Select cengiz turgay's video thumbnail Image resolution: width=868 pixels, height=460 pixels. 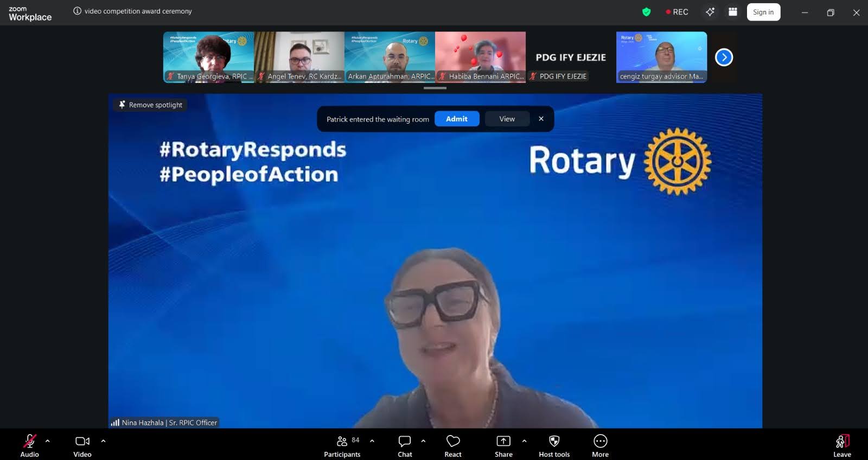661,57
